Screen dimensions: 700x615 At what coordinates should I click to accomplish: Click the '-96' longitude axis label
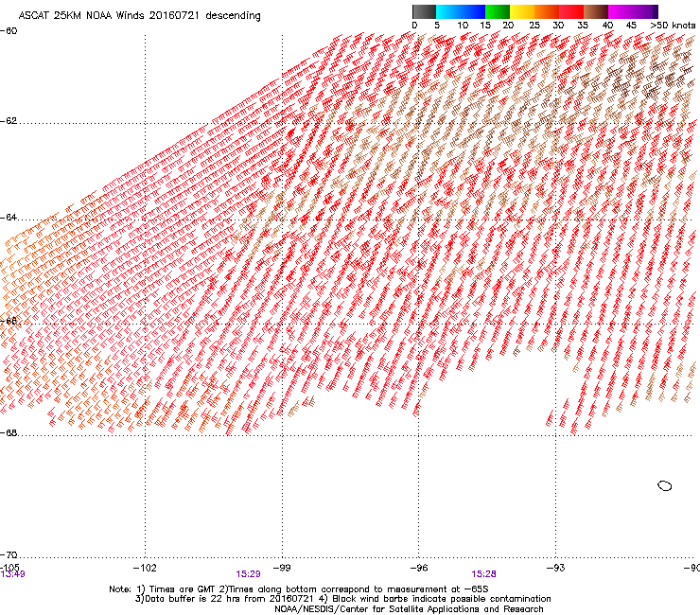(419, 568)
